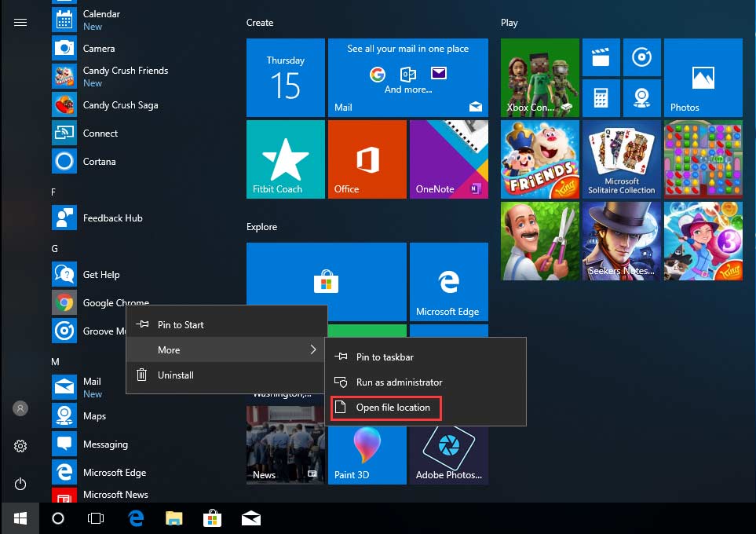
Task: Open Microsoft News in app list
Action: 115,495
